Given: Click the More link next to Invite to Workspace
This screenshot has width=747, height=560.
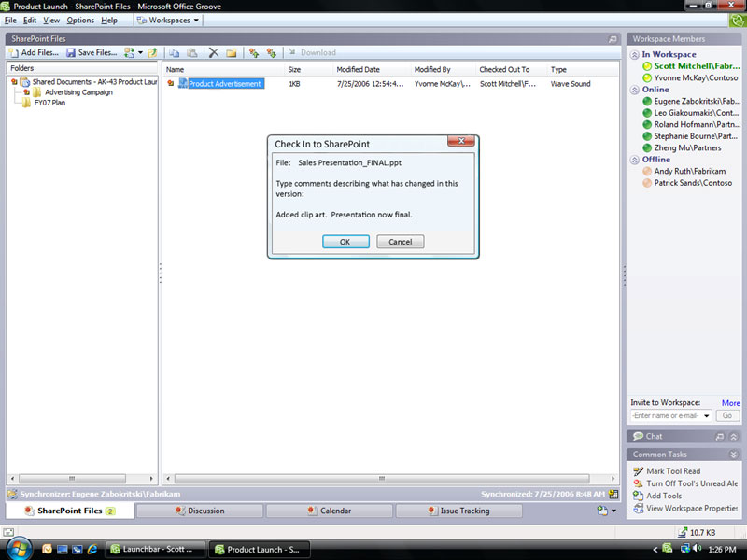Looking at the screenshot, I should pyautogui.click(x=730, y=402).
